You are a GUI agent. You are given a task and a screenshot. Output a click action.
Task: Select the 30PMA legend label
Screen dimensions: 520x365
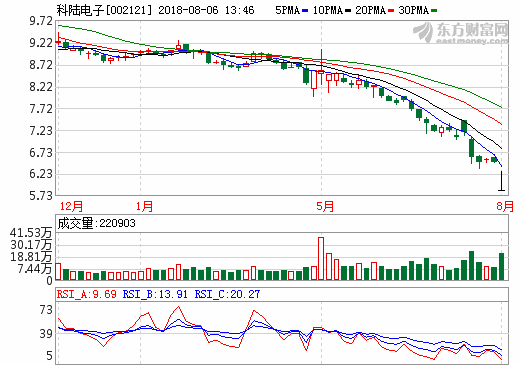point(413,10)
